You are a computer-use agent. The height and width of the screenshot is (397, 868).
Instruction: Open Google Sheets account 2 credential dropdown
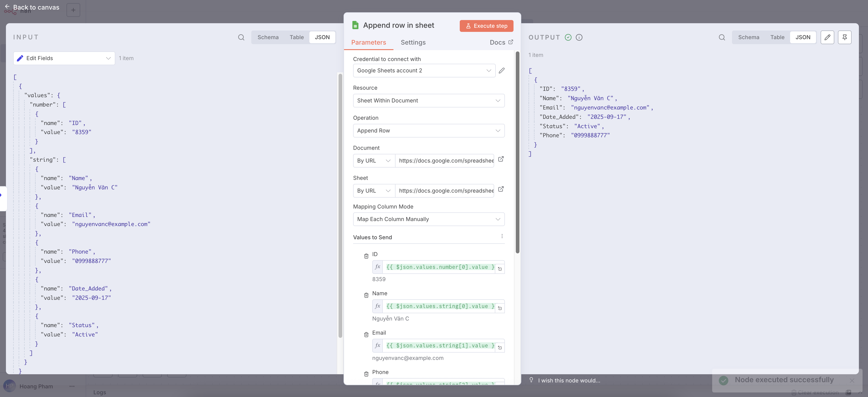[424, 70]
